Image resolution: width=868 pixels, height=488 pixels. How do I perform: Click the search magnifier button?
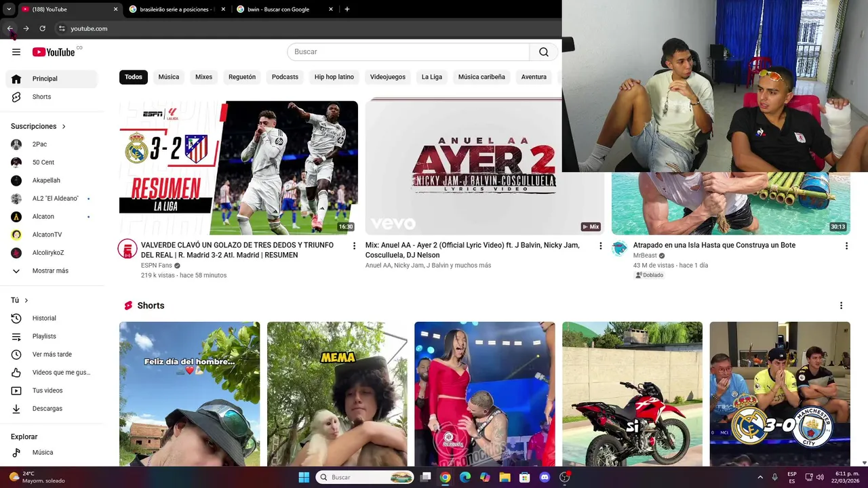point(544,52)
